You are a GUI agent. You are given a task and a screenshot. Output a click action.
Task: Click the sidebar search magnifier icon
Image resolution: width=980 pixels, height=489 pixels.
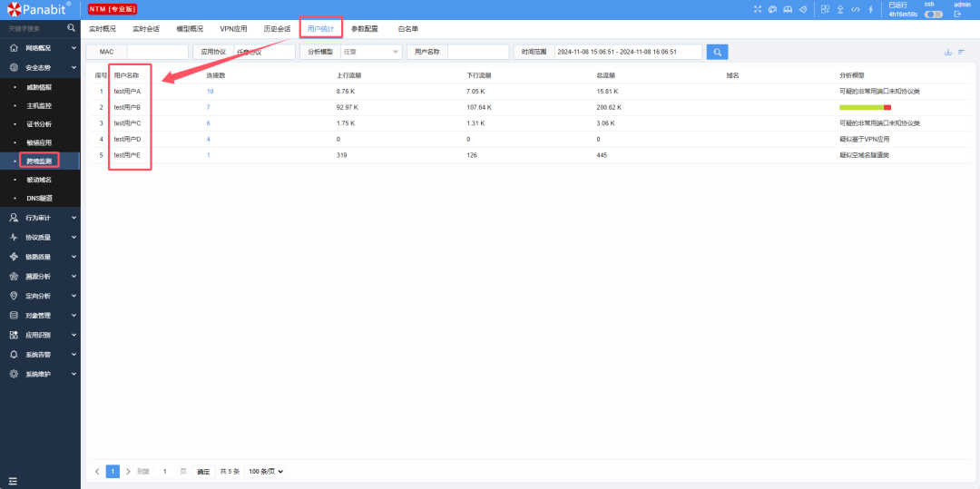[72, 27]
